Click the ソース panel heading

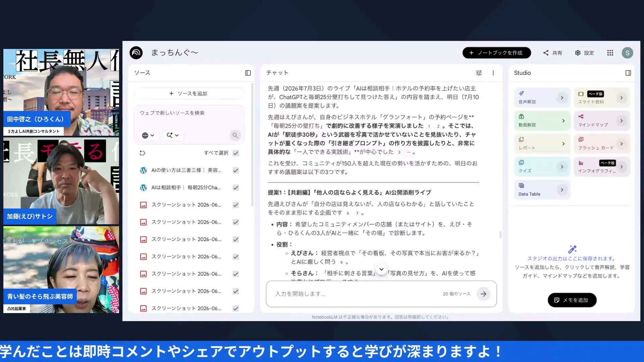coord(142,73)
